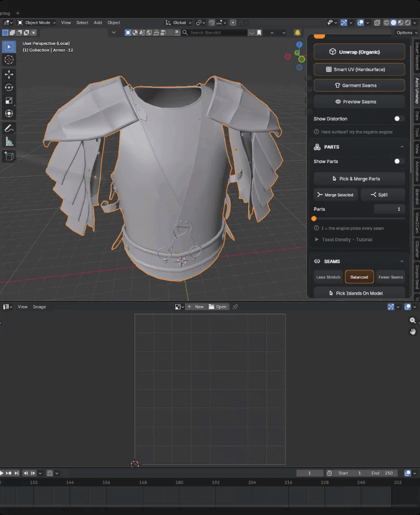Screen dimensions: 420x515
Task: Open the viewport shading options dropdown arrow
Action: (416, 23)
